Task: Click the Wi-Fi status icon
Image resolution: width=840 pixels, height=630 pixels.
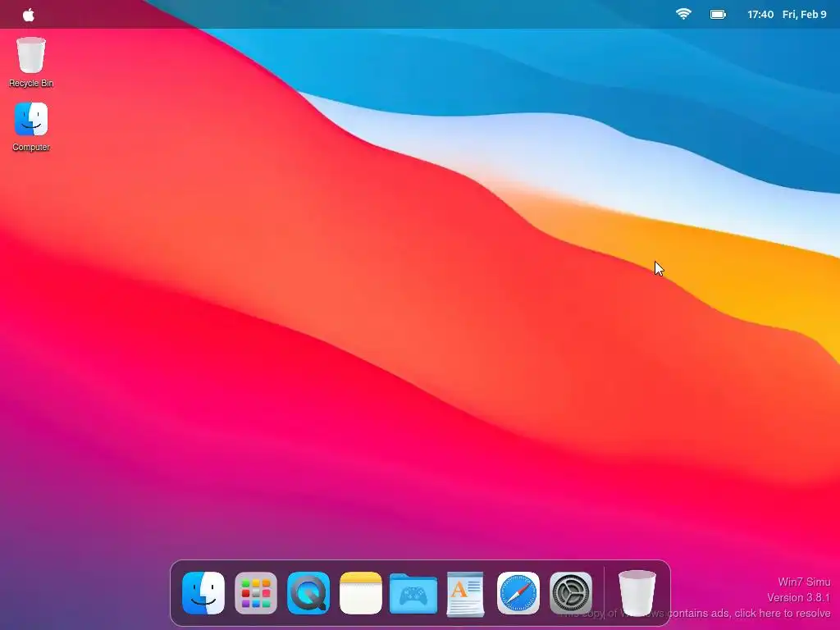Action: click(x=683, y=15)
